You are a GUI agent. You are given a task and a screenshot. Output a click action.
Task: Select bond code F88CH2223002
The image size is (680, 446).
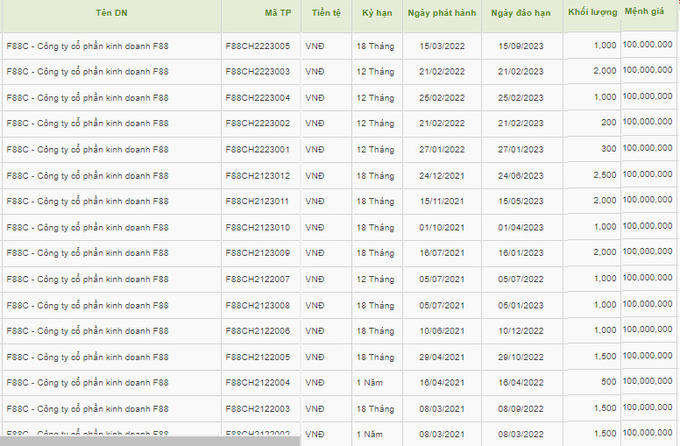(x=258, y=123)
